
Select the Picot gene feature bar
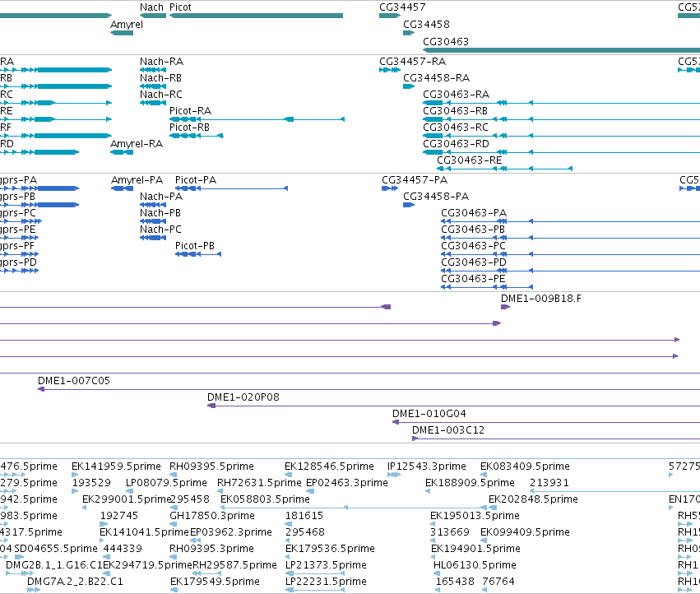pos(257,16)
